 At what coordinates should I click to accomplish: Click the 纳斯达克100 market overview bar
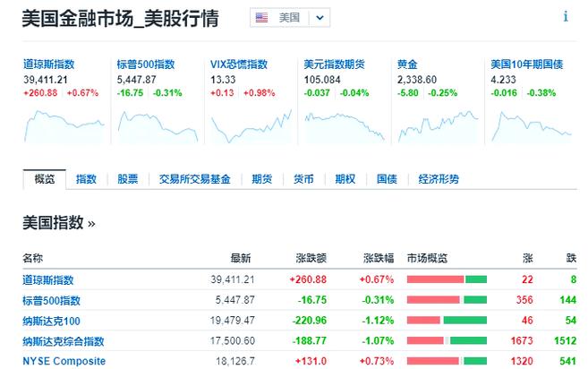click(x=447, y=321)
